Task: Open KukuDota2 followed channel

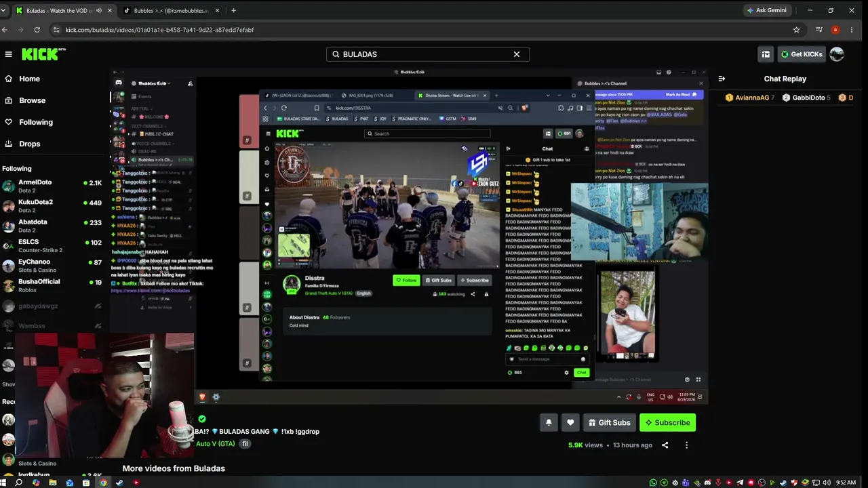Action: (x=53, y=205)
